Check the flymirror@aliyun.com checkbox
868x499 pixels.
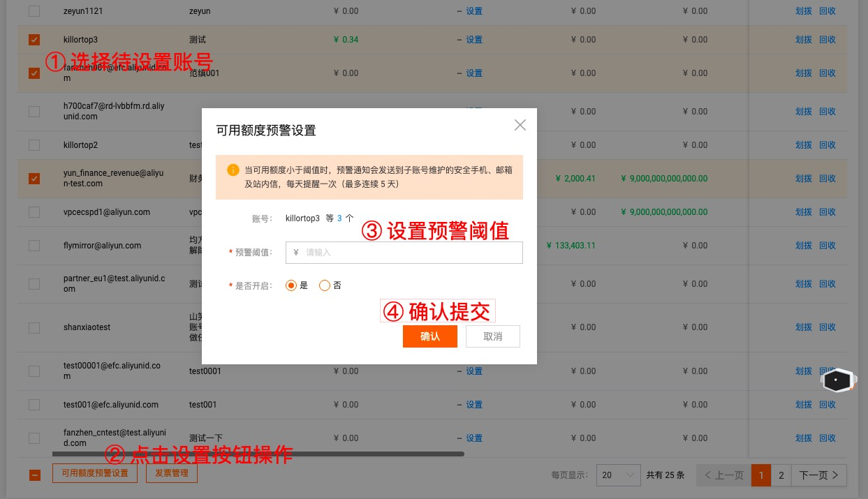(x=34, y=246)
